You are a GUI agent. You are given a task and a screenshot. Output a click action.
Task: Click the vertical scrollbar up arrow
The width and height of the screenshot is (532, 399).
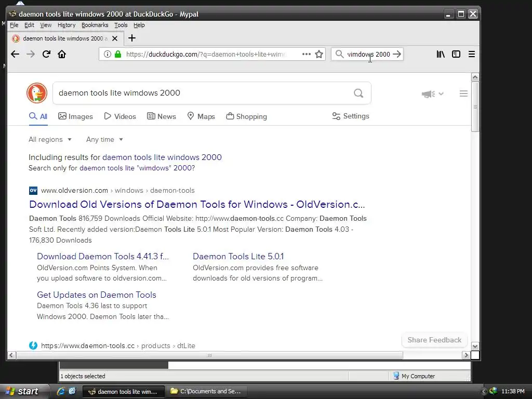click(475, 77)
